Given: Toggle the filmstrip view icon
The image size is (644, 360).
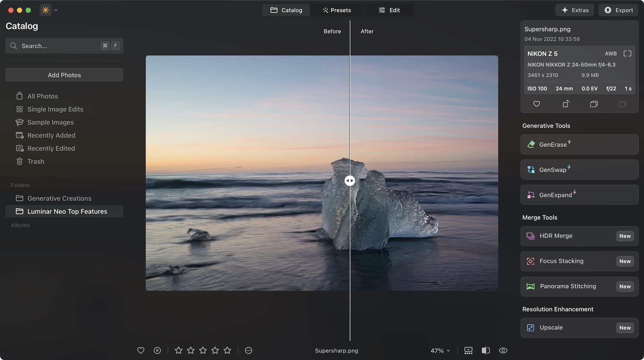Looking at the screenshot, I should click(x=468, y=351).
